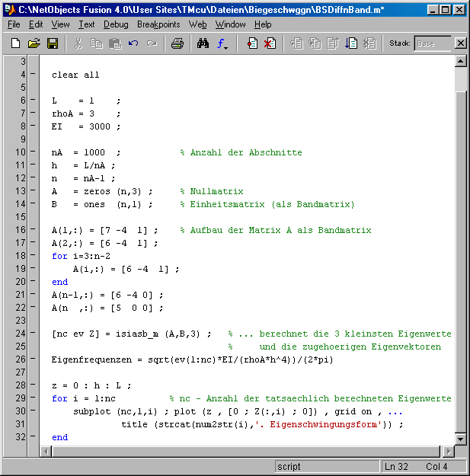The image size is (470, 476).
Task: Close the editor toolbar with X button
Action: [x=460, y=43]
